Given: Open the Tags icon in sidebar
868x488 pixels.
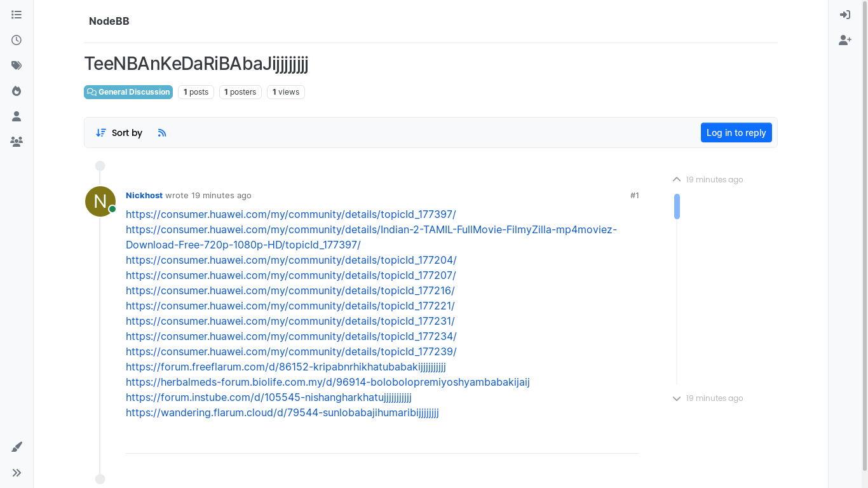Looking at the screenshot, I should [x=17, y=65].
